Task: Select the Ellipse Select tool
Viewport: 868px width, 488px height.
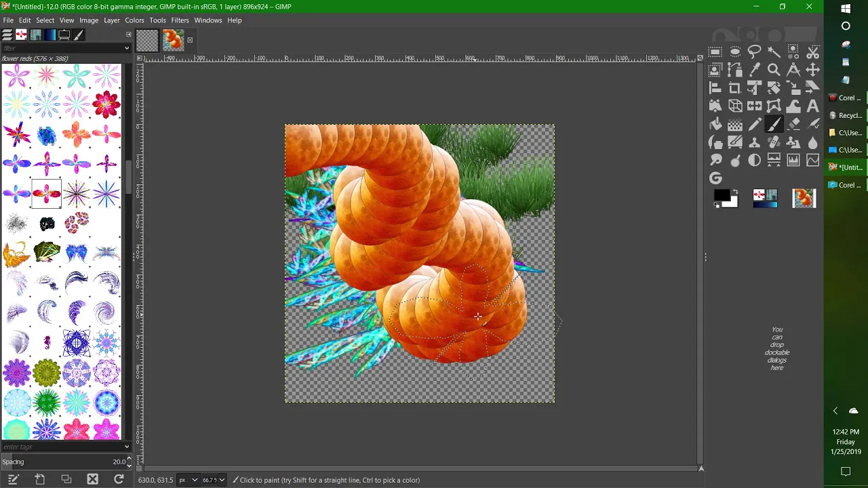Action: point(735,52)
